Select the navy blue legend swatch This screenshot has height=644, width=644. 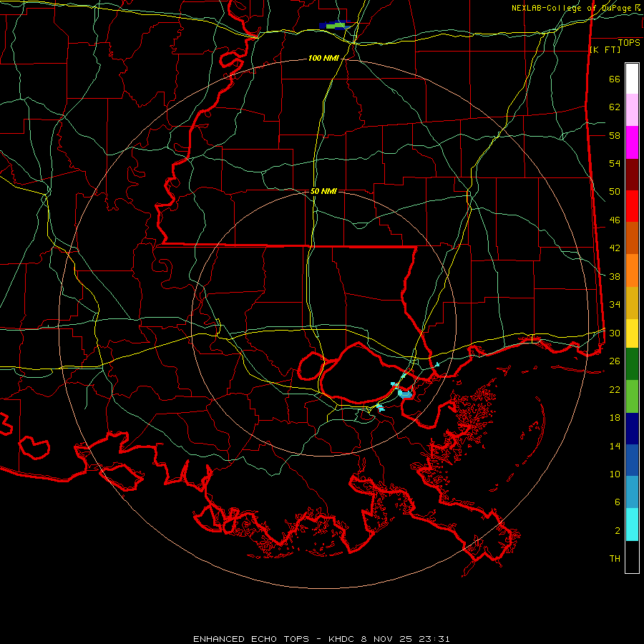point(632,429)
